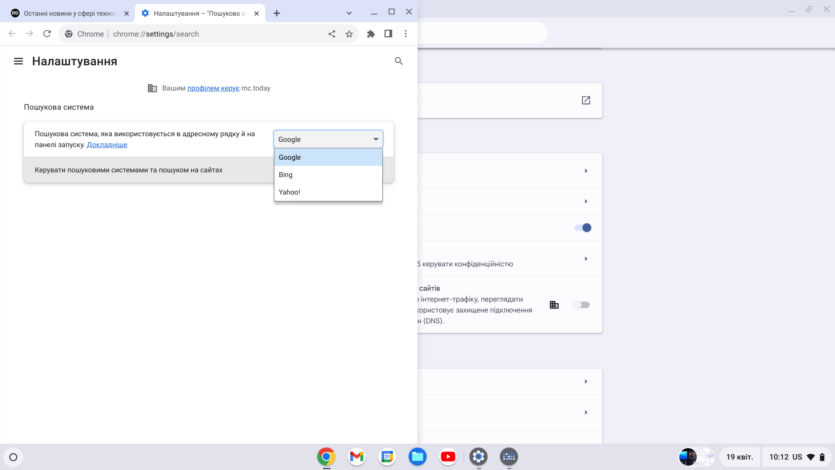Expand the керувати конфіденційністю row

click(586, 259)
